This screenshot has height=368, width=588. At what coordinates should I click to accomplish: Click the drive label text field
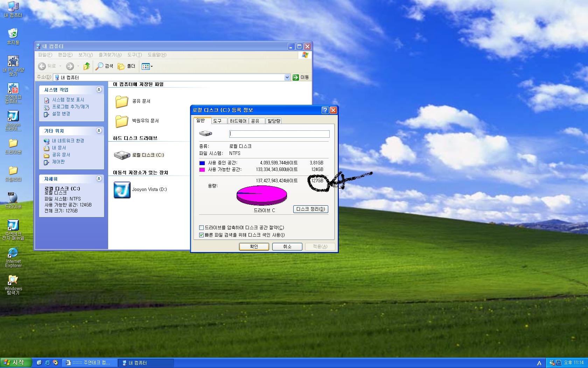(279, 134)
